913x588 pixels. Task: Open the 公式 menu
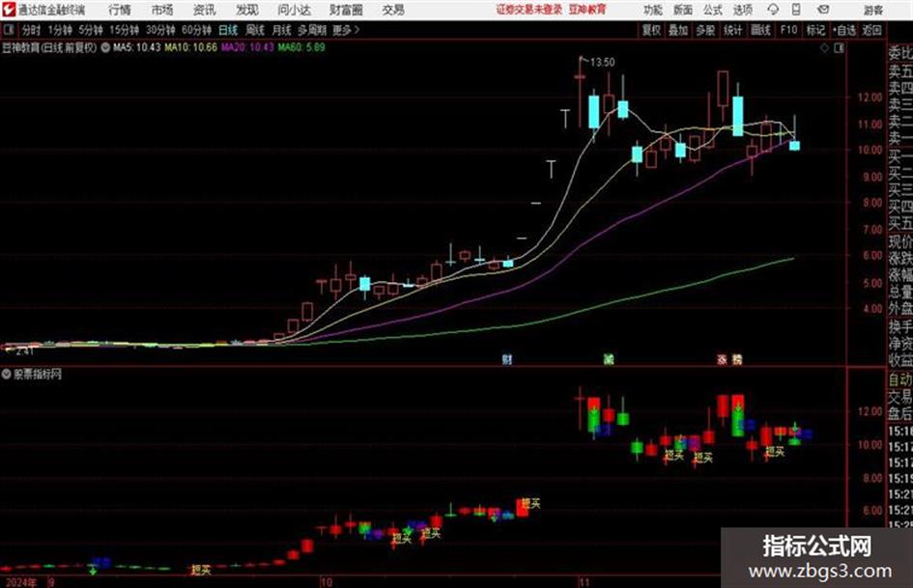(x=712, y=10)
